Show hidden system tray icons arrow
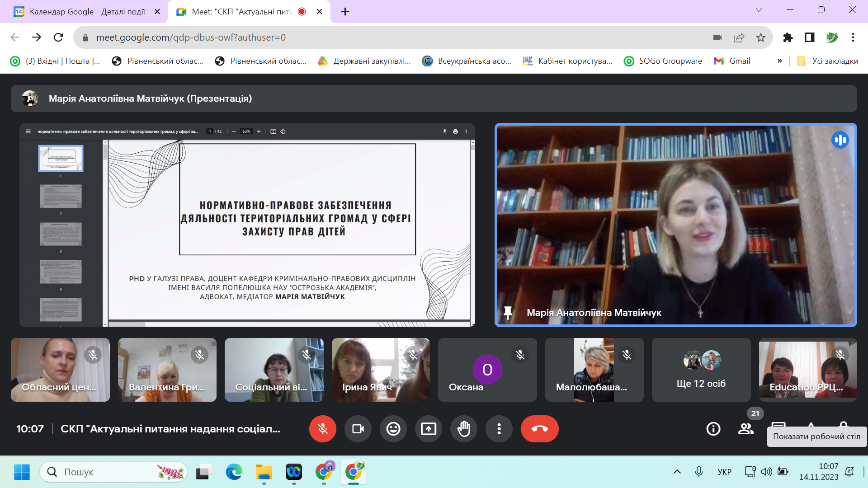Screen dimensions: 868x488 coord(677,472)
